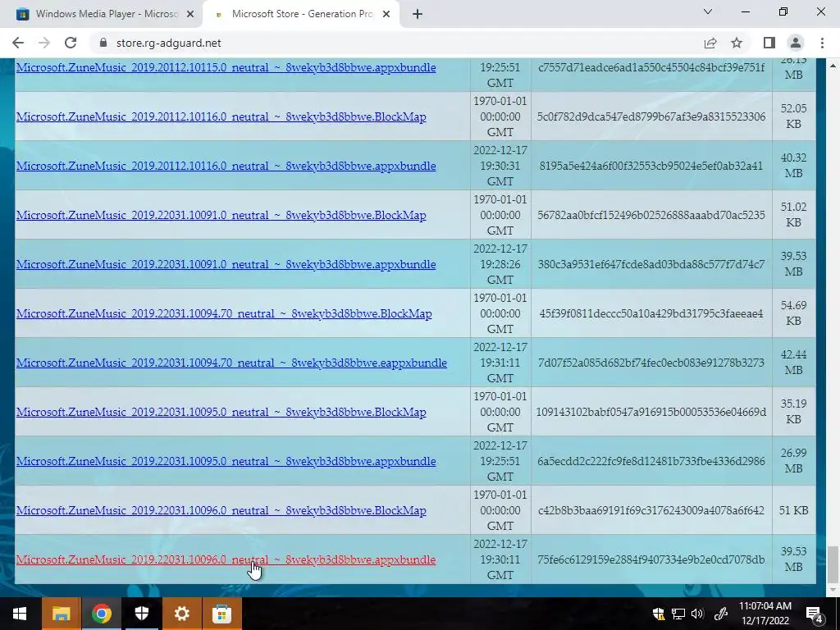Click the site lock icon
The height and width of the screenshot is (630, 840).
[x=103, y=43]
